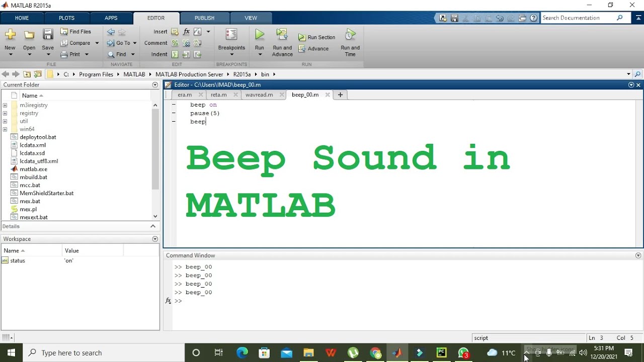Click the smart Indent icon
The image size is (644, 362).
click(x=175, y=54)
